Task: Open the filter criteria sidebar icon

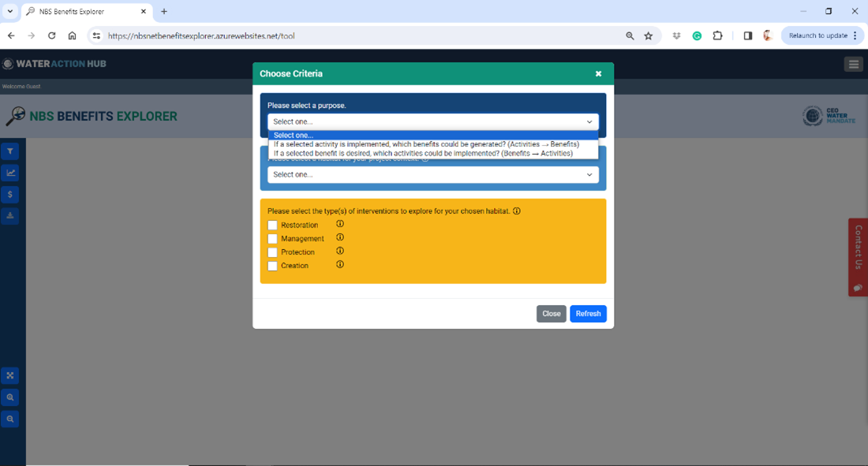Action: point(10,151)
